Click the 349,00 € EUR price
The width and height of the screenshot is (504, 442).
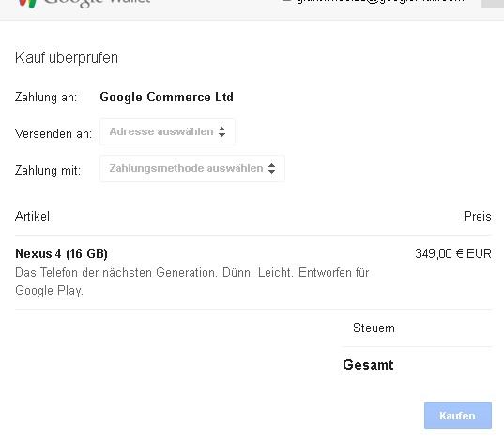click(453, 253)
